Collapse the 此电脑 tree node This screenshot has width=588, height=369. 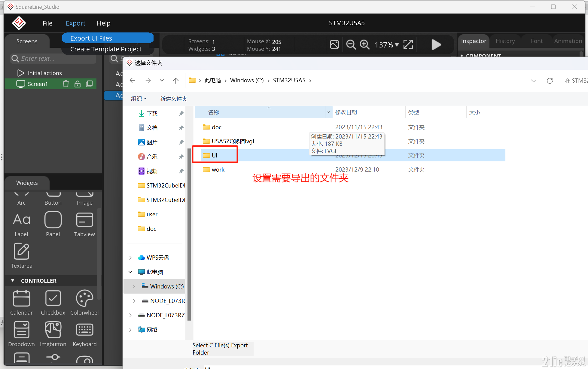(x=130, y=272)
